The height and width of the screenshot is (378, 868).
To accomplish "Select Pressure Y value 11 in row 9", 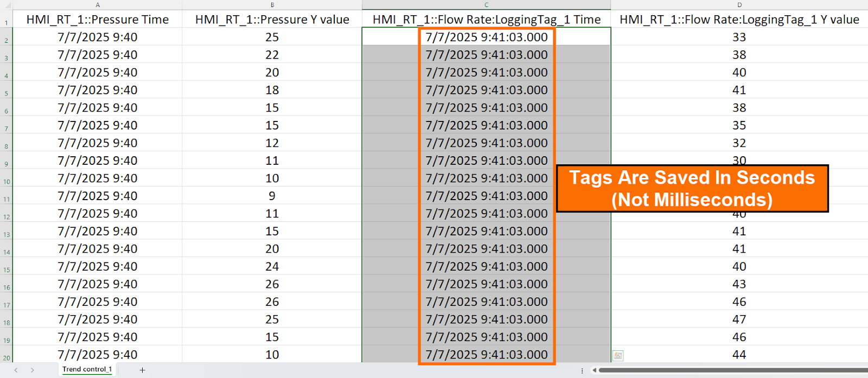I will tap(272, 161).
